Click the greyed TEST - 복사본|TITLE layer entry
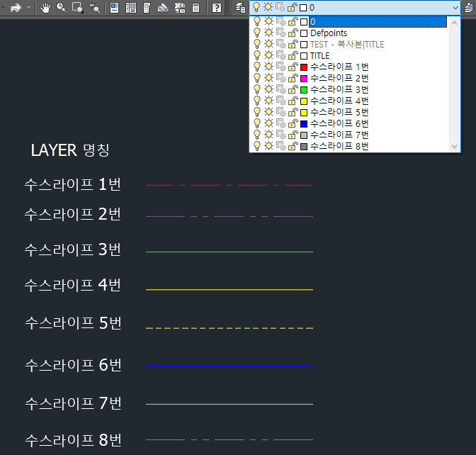This screenshot has height=455, width=476. [x=347, y=45]
